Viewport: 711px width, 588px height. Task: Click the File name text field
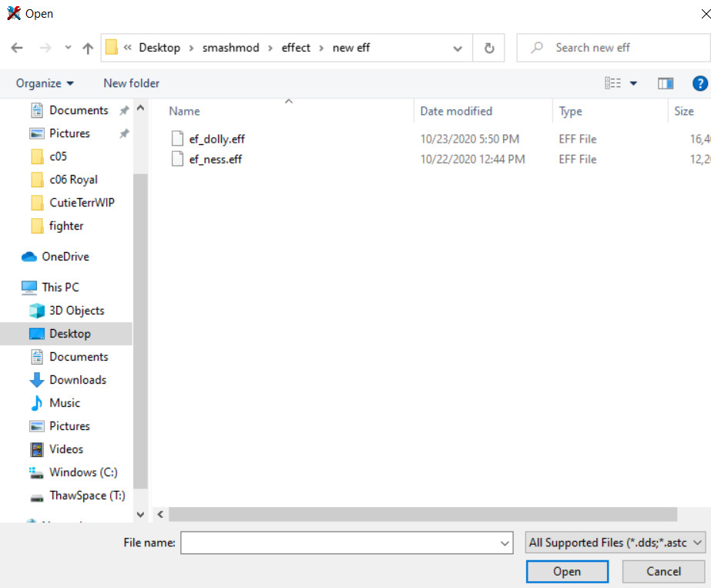pos(339,543)
